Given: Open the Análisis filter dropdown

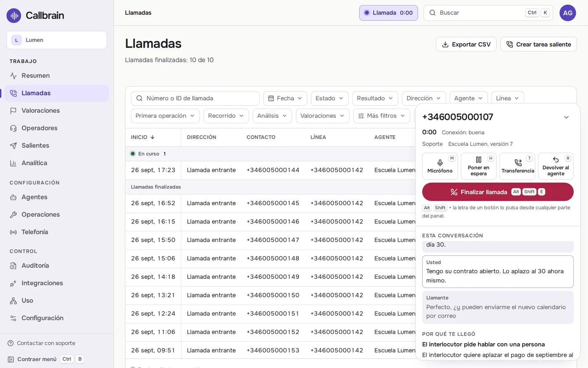Looking at the screenshot, I should click(272, 116).
